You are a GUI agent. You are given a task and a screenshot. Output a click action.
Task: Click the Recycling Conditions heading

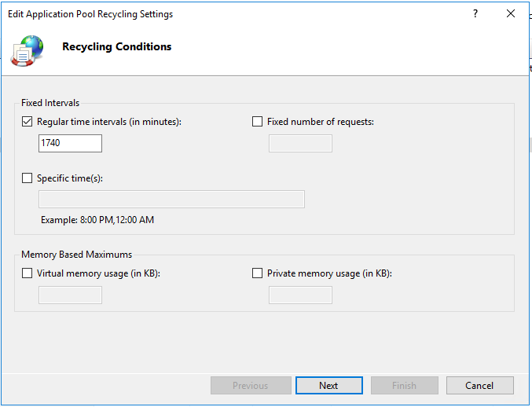point(116,46)
